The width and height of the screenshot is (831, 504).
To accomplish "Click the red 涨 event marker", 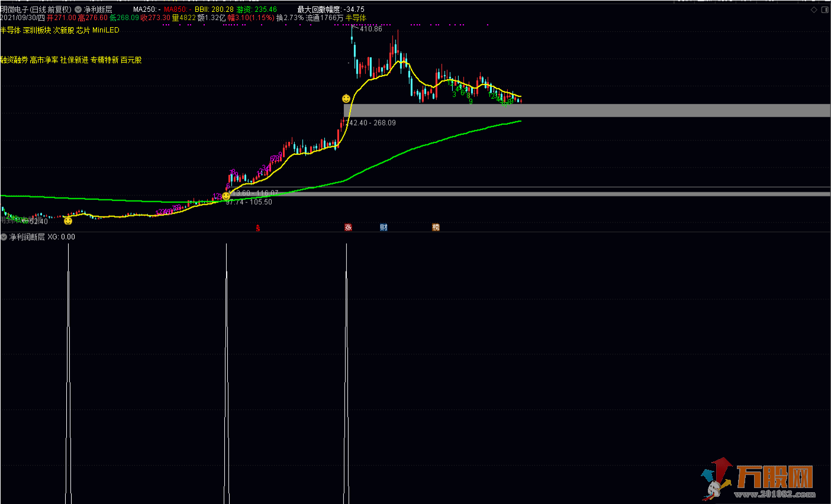I will point(348,227).
